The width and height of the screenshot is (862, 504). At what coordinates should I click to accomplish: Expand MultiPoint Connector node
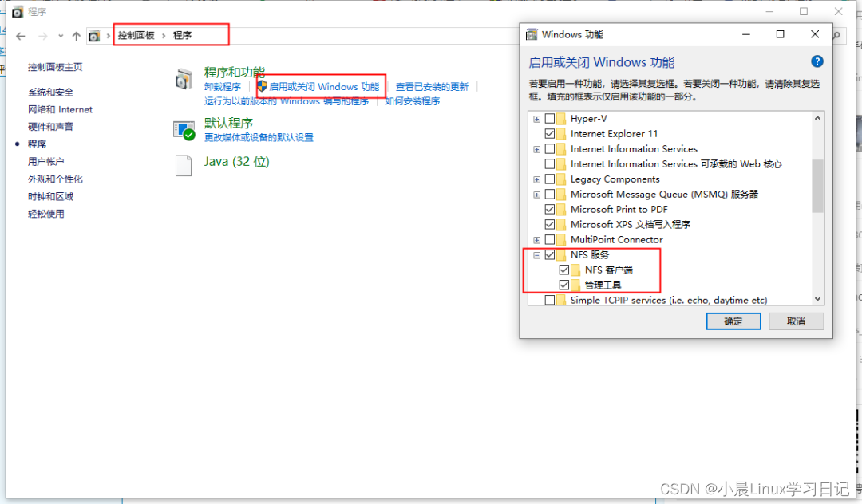[537, 240]
